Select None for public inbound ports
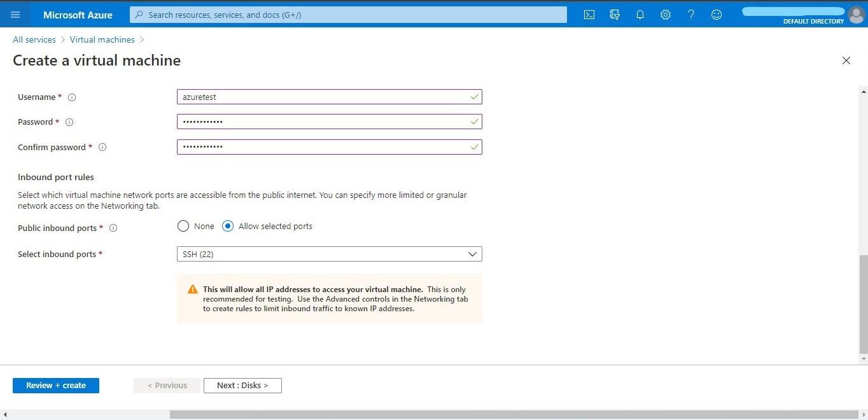The image size is (868, 420). tap(183, 226)
